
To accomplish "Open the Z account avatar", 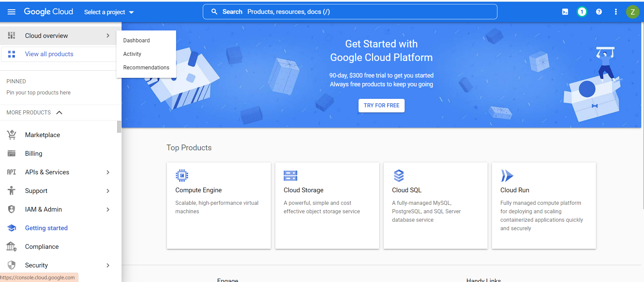I will 632,12.
